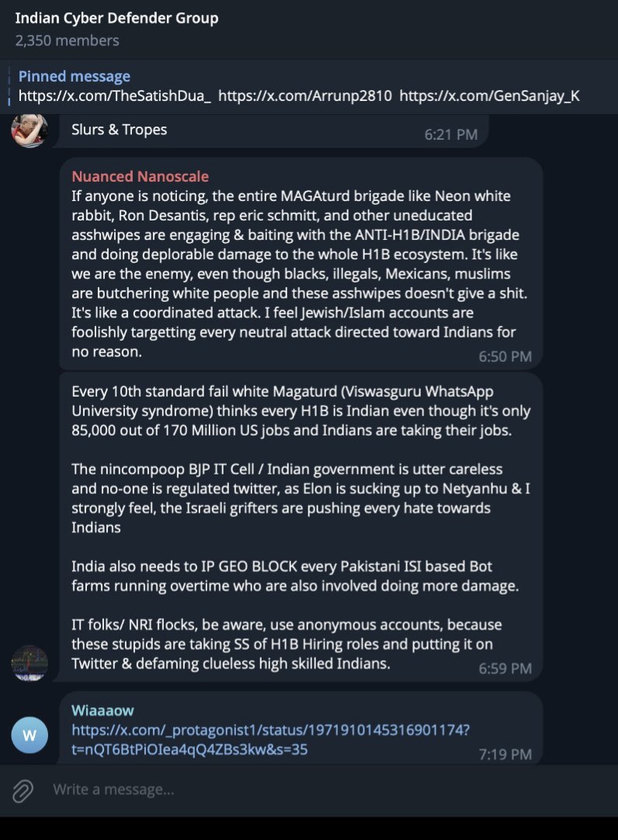Focus the Write a message input field

point(311,790)
